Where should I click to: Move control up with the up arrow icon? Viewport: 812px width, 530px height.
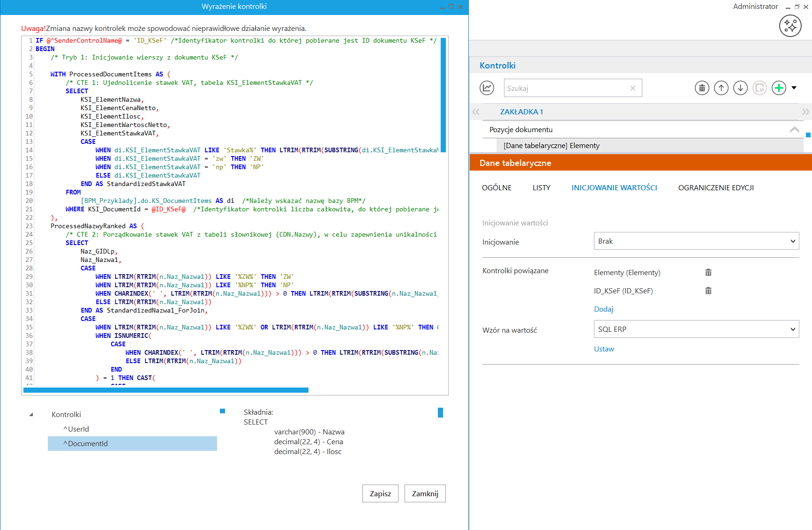pyautogui.click(x=721, y=88)
